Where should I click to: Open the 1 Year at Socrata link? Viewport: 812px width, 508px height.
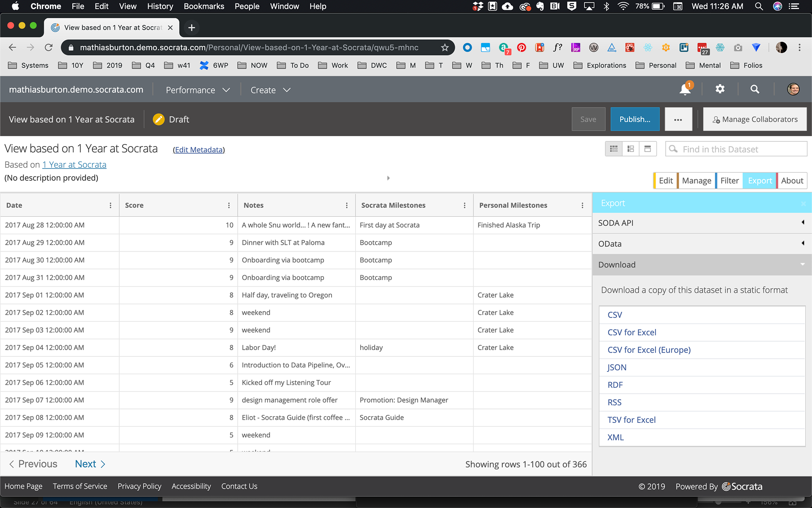tap(74, 165)
